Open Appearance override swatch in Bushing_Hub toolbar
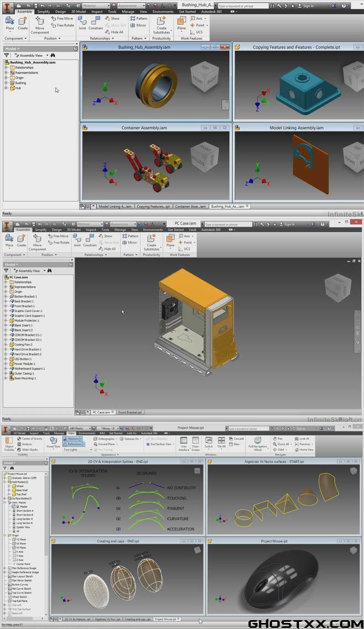 click(113, 6)
